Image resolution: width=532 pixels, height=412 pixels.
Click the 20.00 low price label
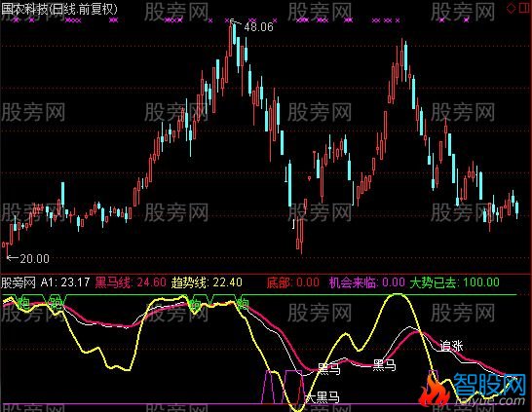(34, 259)
